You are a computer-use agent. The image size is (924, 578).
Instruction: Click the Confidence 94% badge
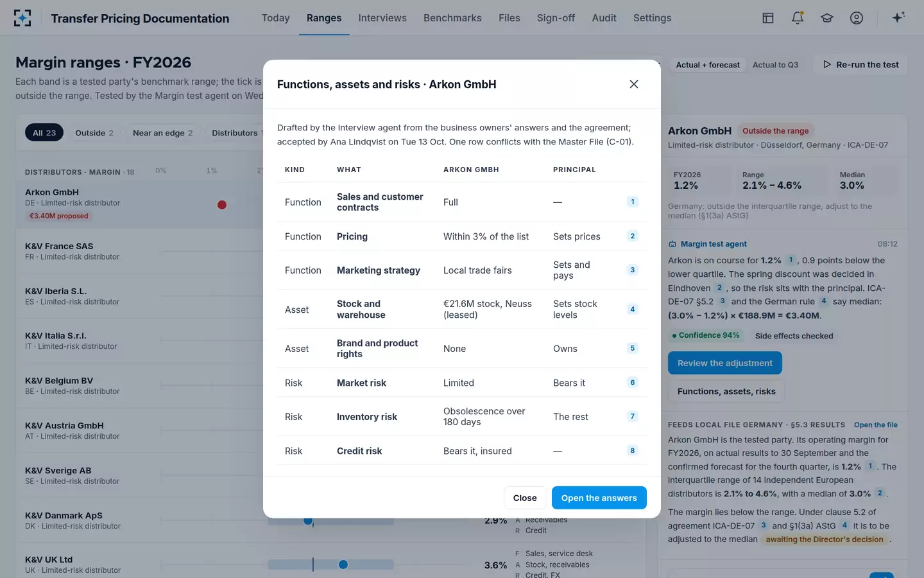pyautogui.click(x=705, y=335)
